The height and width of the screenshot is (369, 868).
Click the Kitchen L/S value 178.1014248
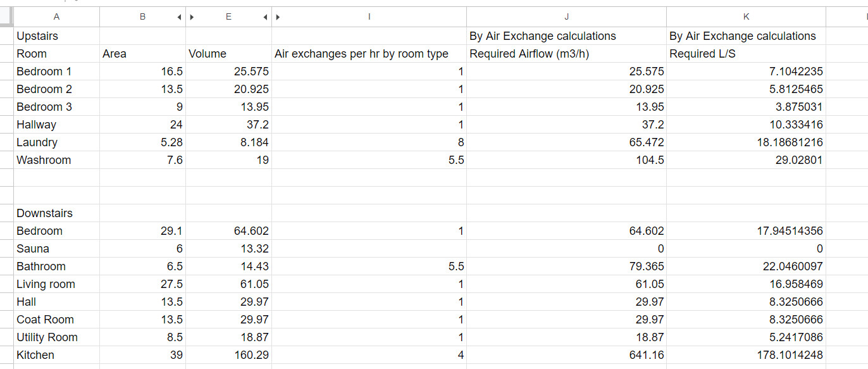pyautogui.click(x=746, y=355)
